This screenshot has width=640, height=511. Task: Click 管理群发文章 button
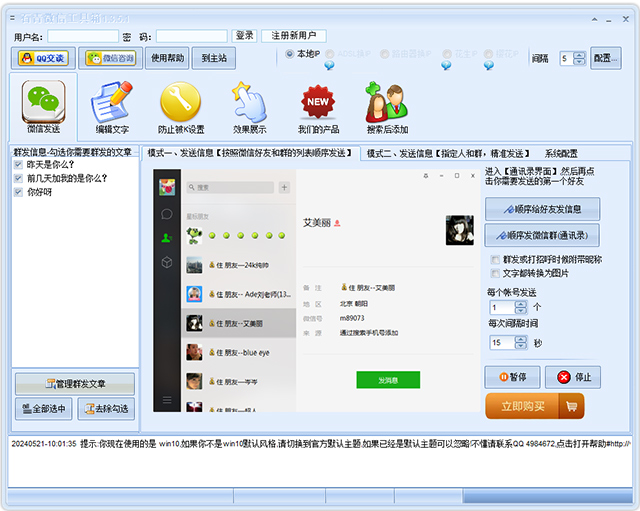click(x=75, y=384)
